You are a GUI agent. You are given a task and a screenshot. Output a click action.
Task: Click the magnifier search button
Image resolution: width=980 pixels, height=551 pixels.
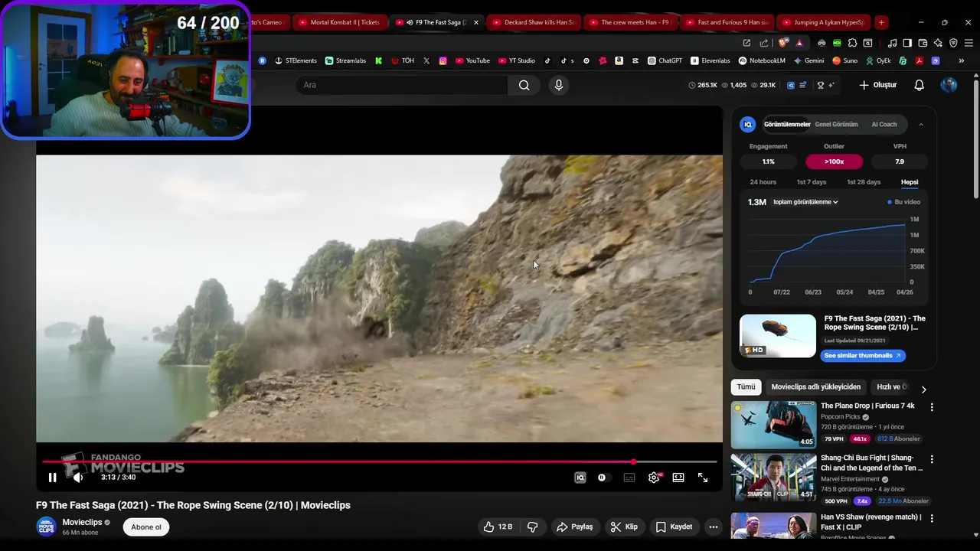coord(524,85)
